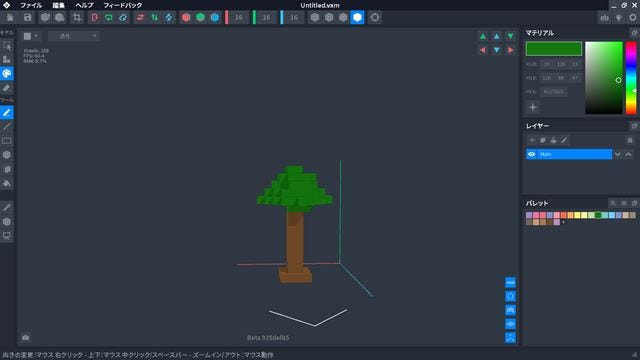Open the 編集 menu
Image resolution: width=640 pixels, height=360 pixels.
click(58, 5)
